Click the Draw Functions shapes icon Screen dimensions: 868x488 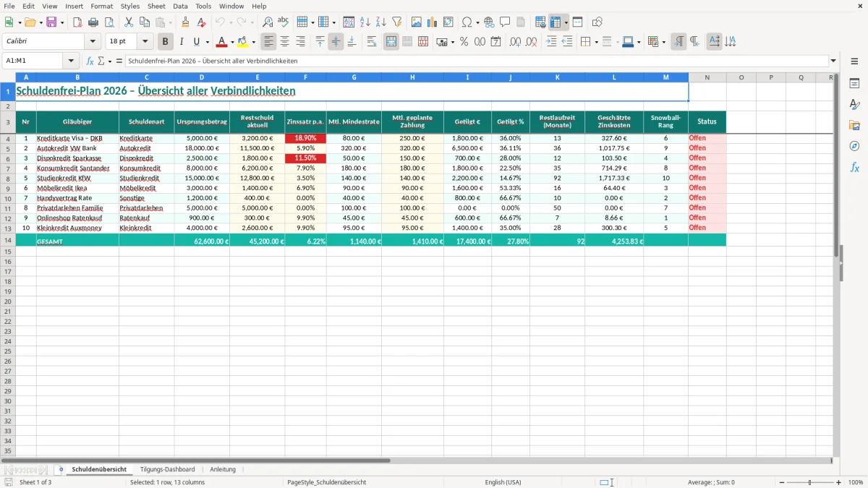597,22
